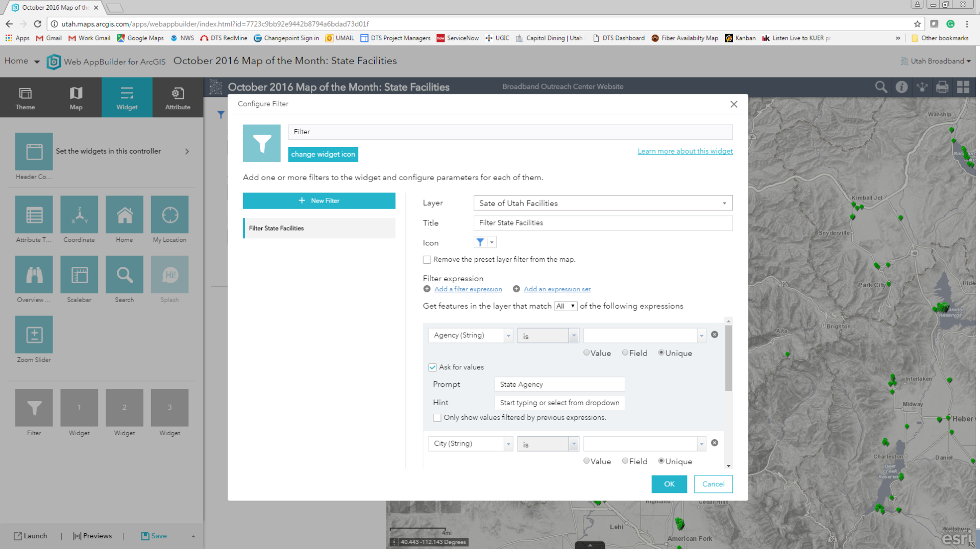The image size is (980, 549).
Task: Click the filter Title field
Action: 603,223
